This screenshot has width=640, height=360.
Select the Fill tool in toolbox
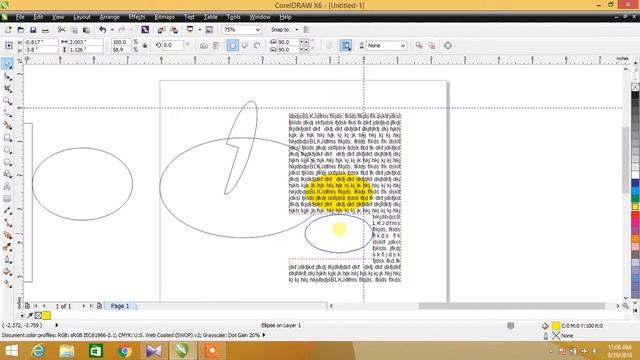[x=7, y=272]
